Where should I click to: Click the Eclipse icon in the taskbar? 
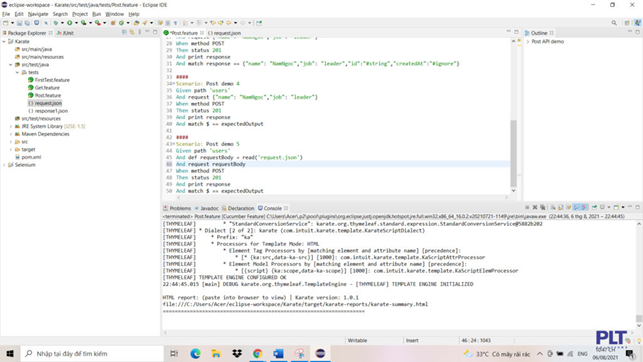tap(320, 353)
